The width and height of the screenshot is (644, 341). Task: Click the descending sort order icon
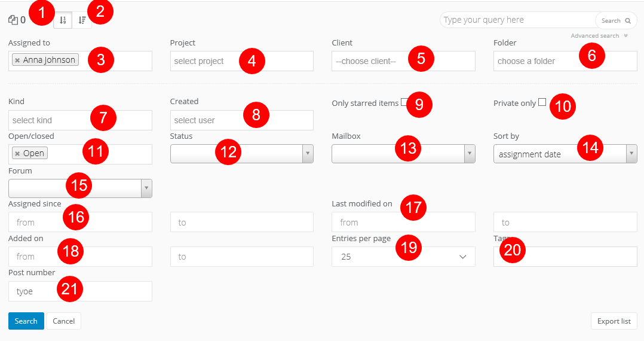(82, 20)
